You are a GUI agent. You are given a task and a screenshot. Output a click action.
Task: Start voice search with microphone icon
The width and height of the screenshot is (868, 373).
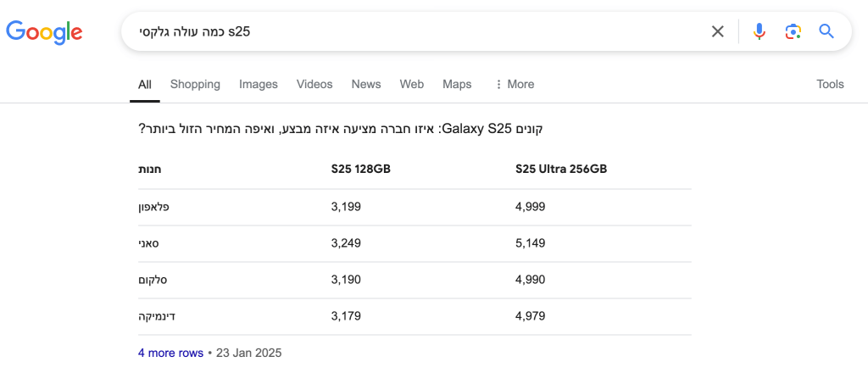(759, 31)
